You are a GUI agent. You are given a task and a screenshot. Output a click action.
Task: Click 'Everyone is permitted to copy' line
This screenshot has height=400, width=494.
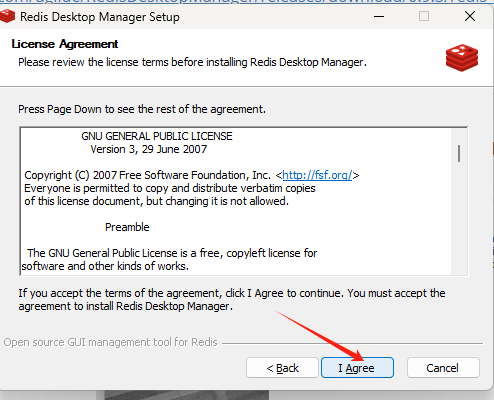click(x=170, y=188)
